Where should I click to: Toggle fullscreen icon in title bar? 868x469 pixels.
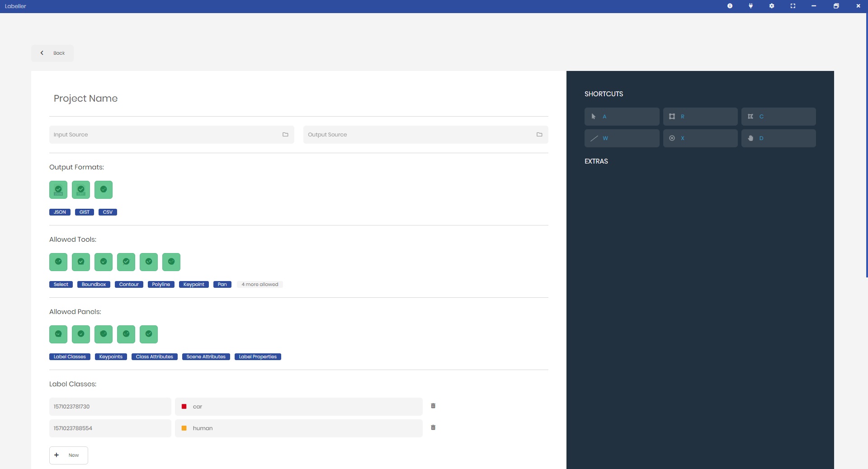coord(793,6)
